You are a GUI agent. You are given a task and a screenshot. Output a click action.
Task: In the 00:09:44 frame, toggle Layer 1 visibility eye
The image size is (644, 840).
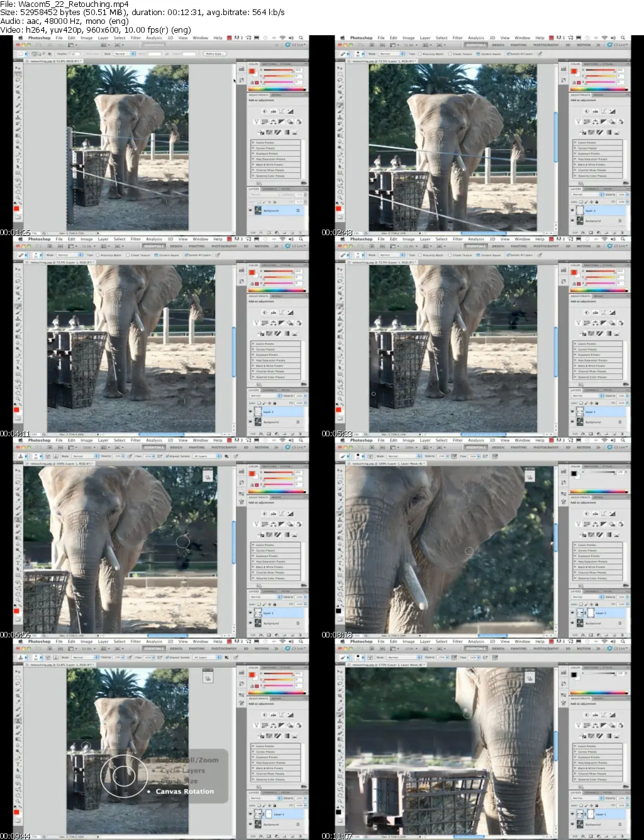click(x=252, y=814)
